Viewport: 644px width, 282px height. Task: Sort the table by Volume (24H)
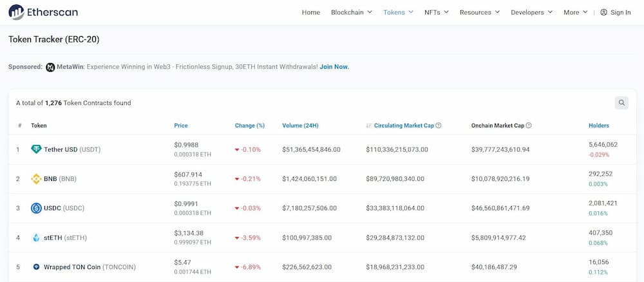[300, 126]
